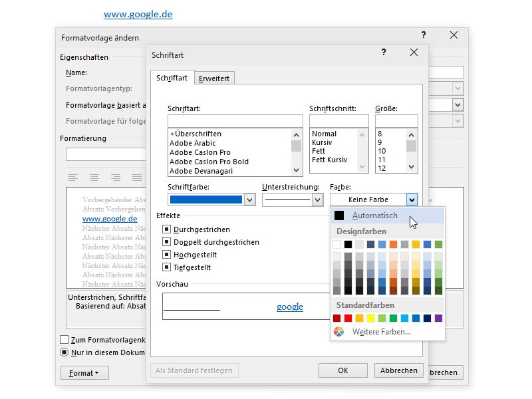
Task: Click the Schriftart font name input field
Action: tap(235, 121)
